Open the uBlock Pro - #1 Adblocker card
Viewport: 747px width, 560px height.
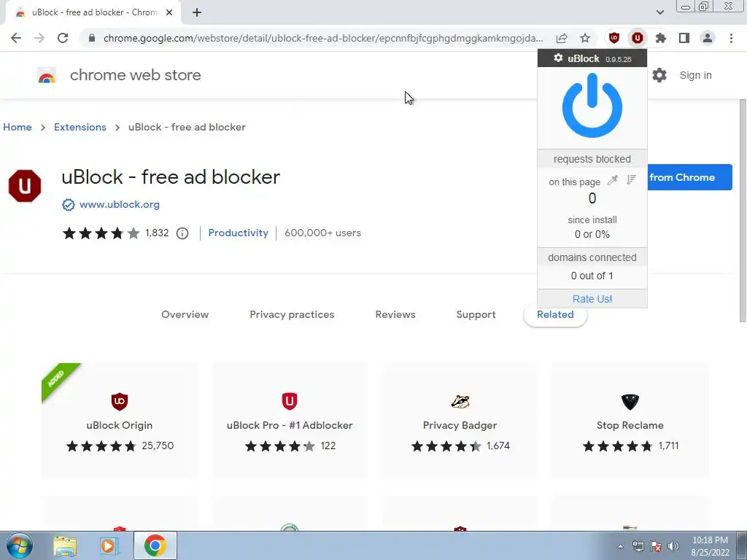(290, 420)
